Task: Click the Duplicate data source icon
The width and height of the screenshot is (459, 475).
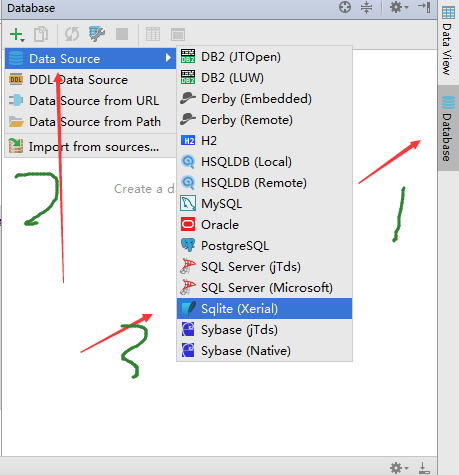Action: point(41,34)
